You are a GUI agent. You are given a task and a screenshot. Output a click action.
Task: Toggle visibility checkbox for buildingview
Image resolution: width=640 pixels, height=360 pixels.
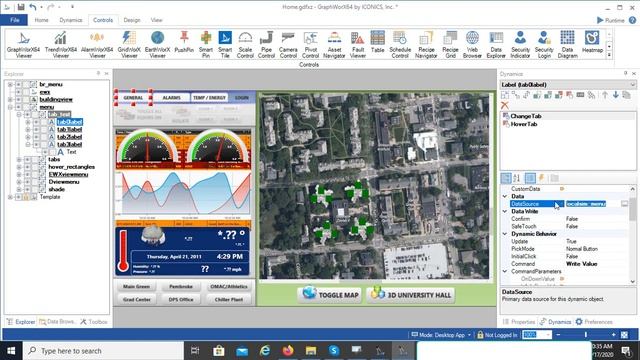coord(18,100)
